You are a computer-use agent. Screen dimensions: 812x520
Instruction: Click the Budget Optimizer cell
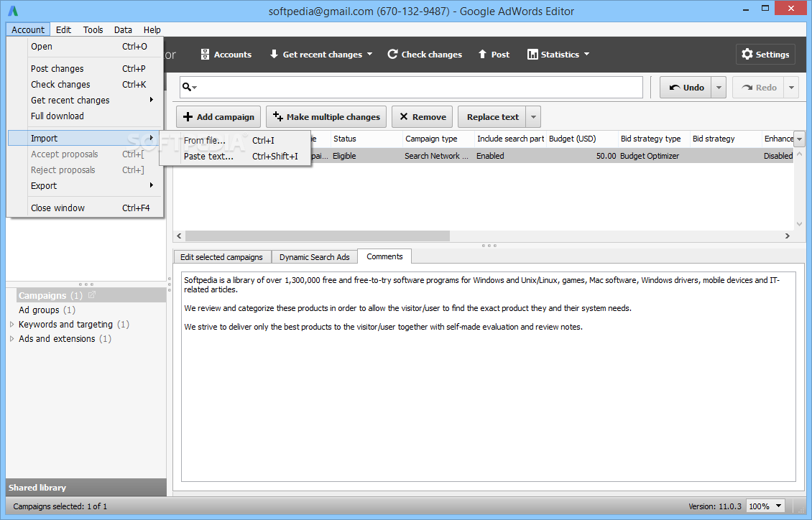654,156
